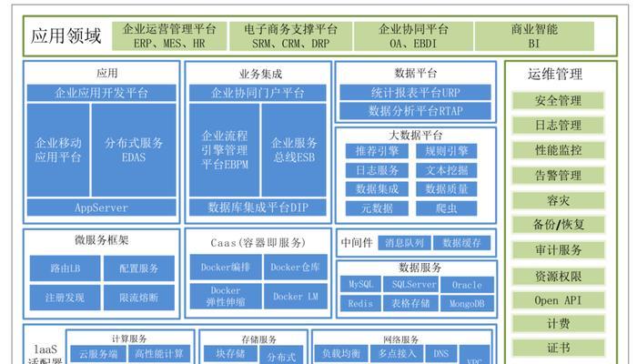The height and width of the screenshot is (364, 637).
Task: Click the Caas(容器即服务) heading
Action: click(x=258, y=243)
